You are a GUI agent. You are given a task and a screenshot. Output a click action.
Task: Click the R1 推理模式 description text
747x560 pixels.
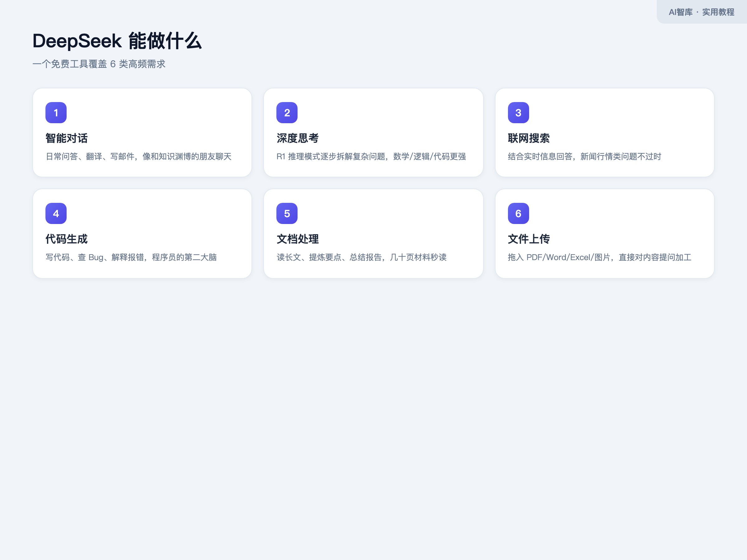(371, 156)
